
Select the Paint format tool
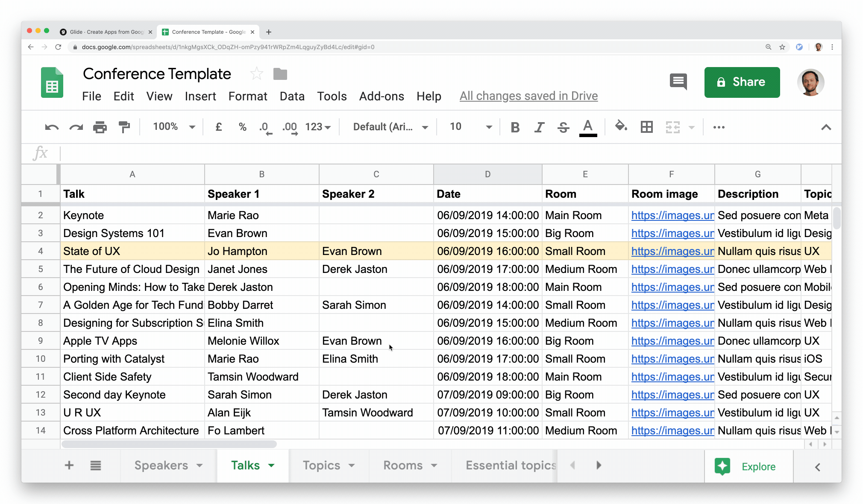[124, 127]
